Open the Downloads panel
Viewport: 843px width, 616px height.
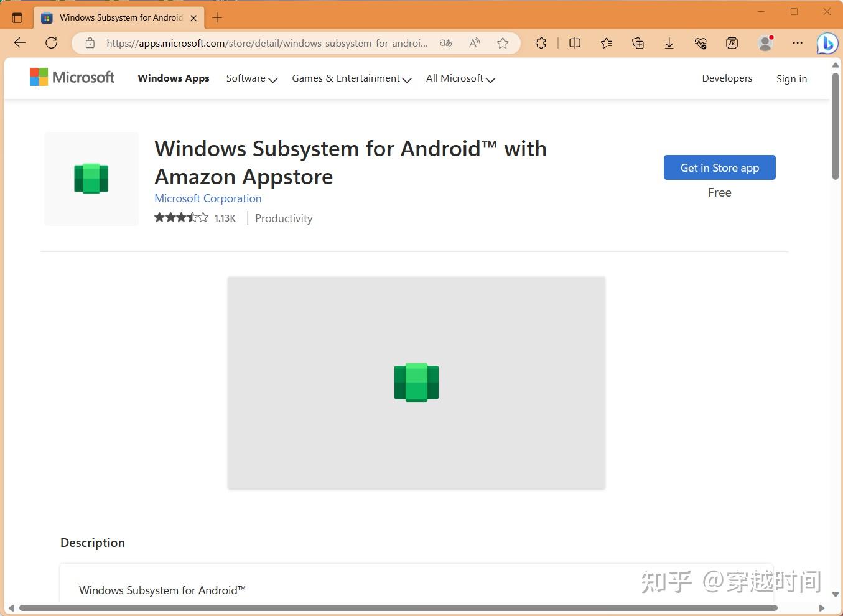(x=669, y=43)
